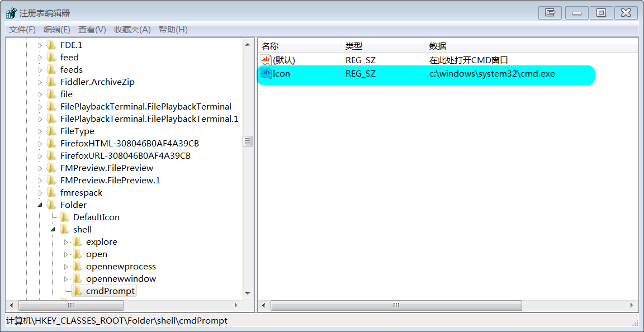This screenshot has width=644, height=332.
Task: Click the FirefoxHTML-308046B0AF4A39CB folder icon
Action: pos(51,144)
